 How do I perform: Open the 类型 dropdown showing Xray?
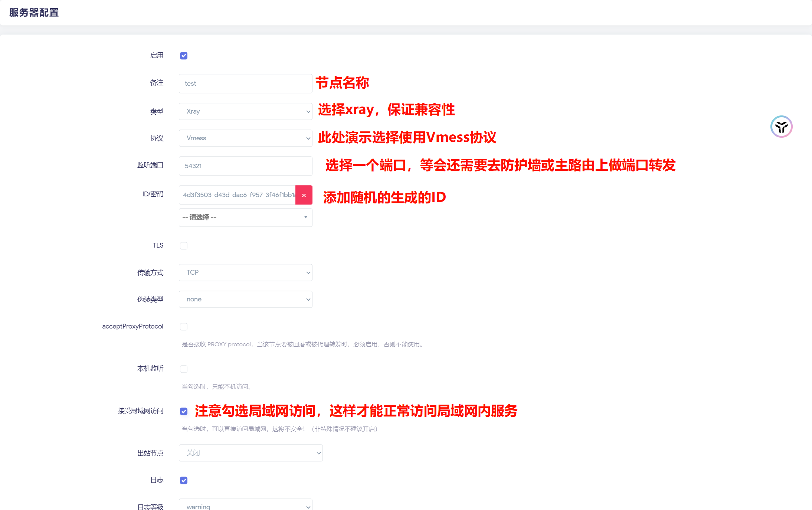[245, 111]
